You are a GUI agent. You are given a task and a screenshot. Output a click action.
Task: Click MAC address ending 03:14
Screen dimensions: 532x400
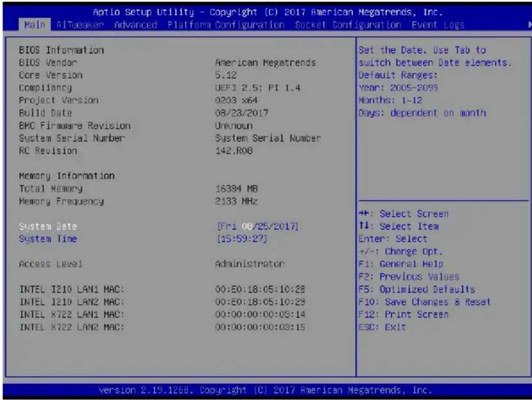pos(260,314)
